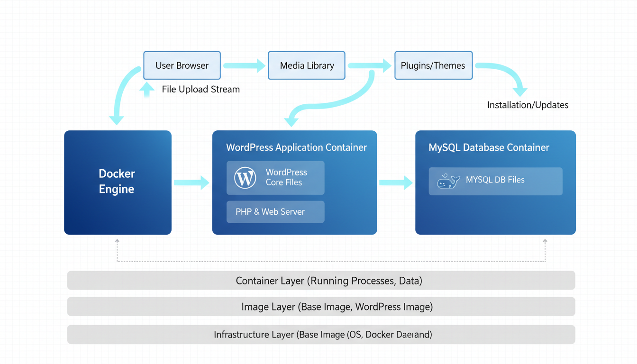Click the dotted line connecting the containers
Image resolution: width=637 pixels, height=364 pixels.
[332, 261]
